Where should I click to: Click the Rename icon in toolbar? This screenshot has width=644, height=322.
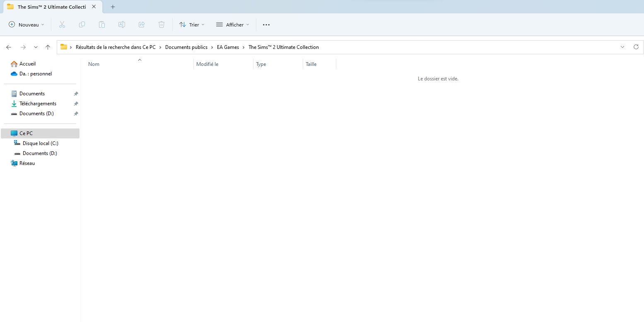coord(122,25)
